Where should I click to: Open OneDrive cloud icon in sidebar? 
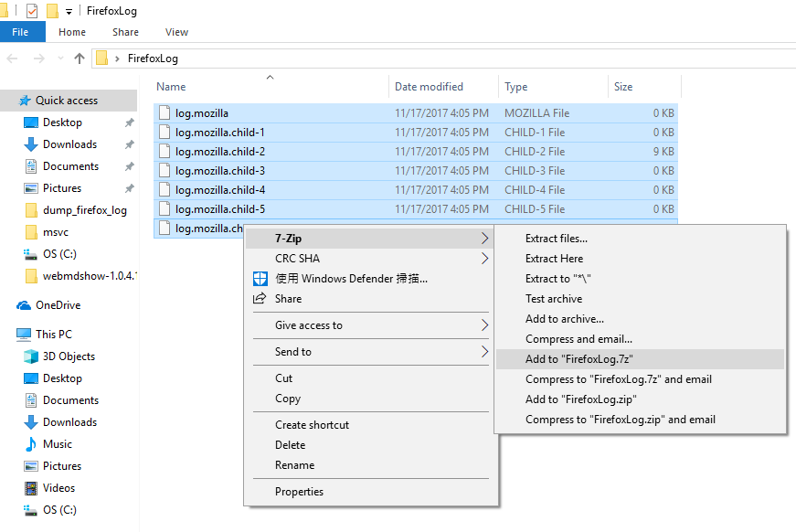[x=24, y=305]
